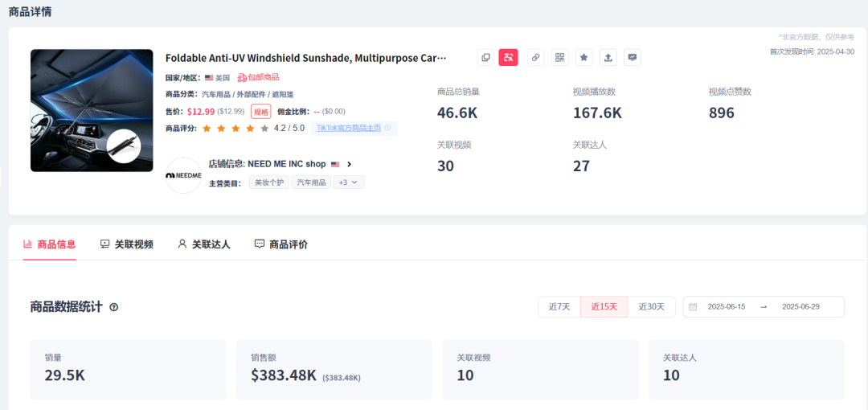Click start date 2025-06-15 field
The height and width of the screenshot is (410, 868).
point(727,307)
